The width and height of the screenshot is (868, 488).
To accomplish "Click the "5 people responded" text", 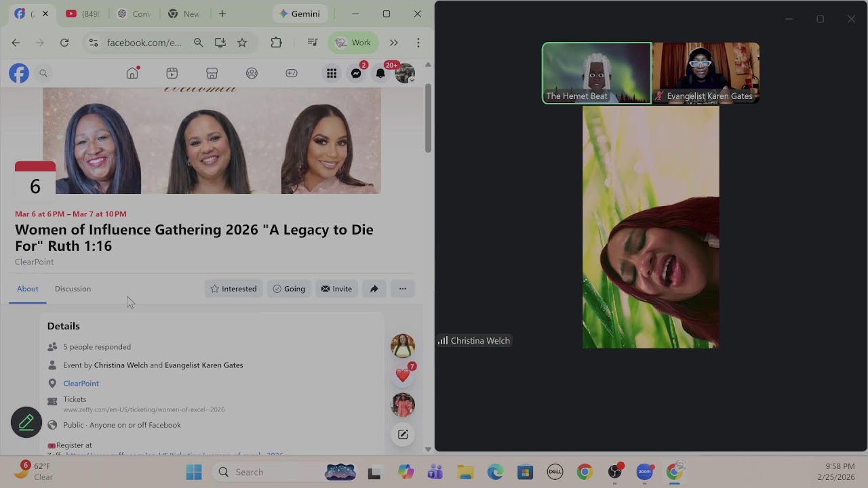I will [97, 347].
